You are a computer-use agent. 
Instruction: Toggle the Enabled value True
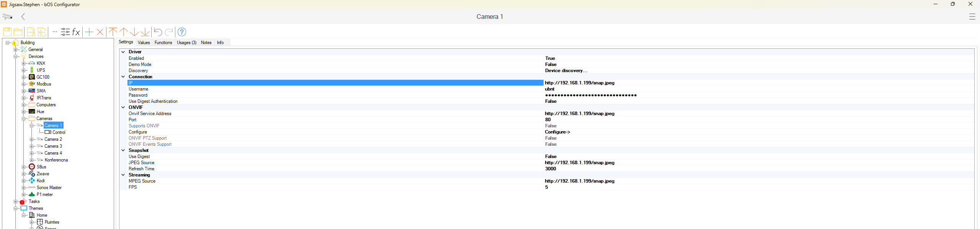pyautogui.click(x=550, y=58)
